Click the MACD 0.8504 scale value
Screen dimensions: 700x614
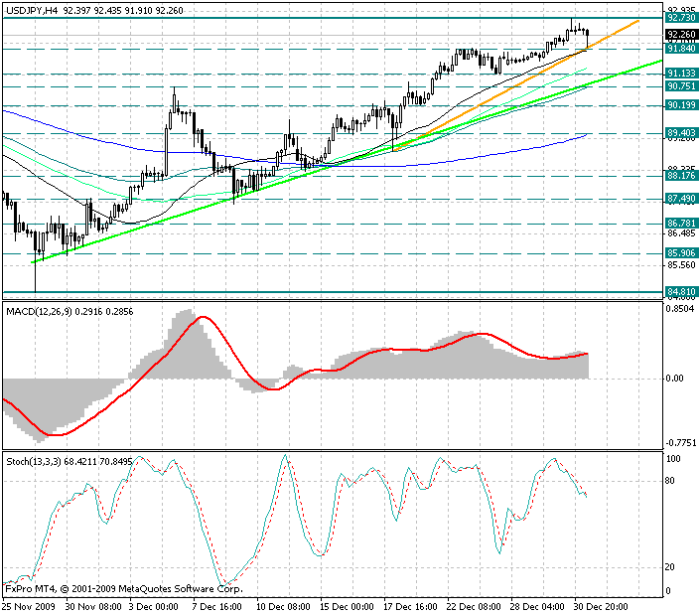click(x=680, y=309)
